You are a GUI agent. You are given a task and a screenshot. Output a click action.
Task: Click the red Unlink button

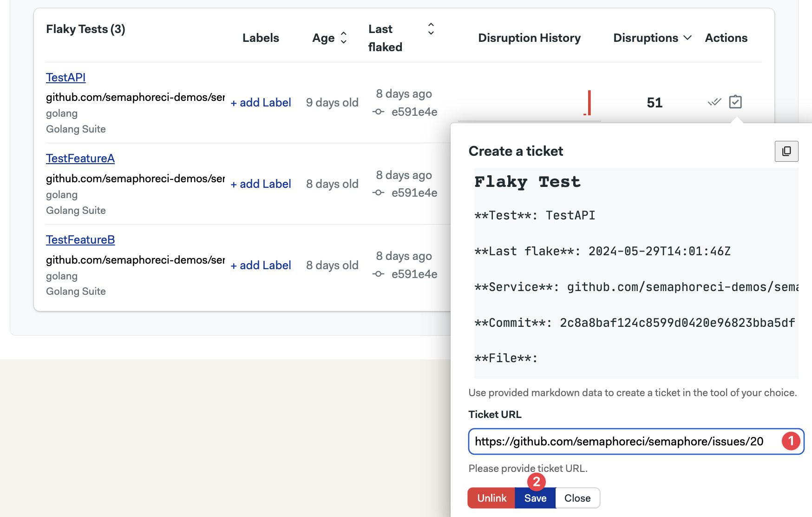[x=491, y=498]
